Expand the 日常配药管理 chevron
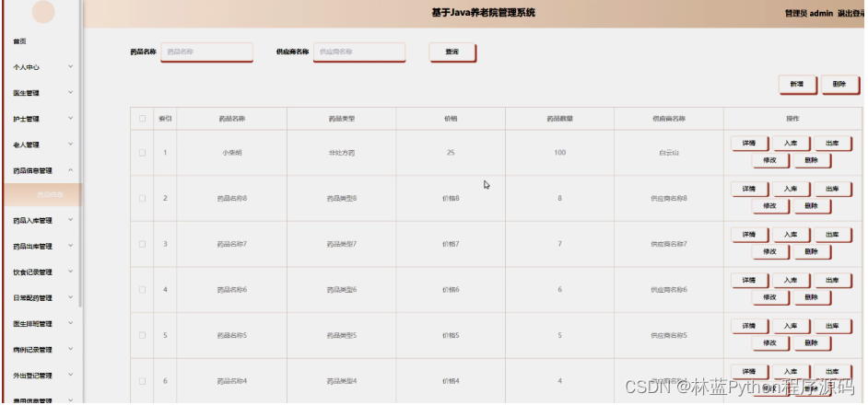This screenshot has height=405, width=868. pyautogui.click(x=71, y=297)
